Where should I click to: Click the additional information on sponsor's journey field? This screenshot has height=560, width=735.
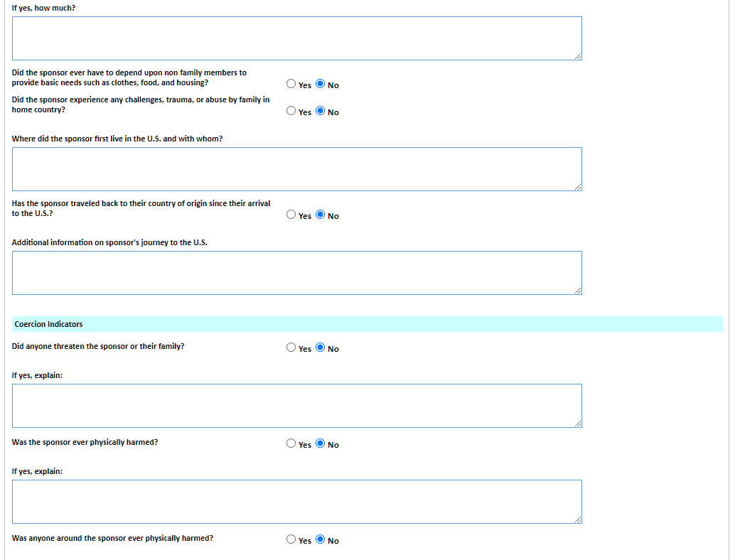pyautogui.click(x=296, y=273)
